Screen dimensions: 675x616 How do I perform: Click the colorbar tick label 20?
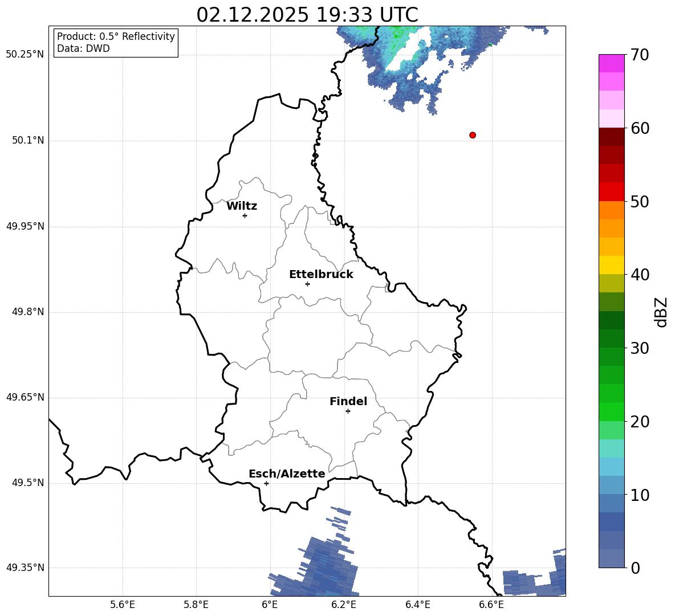(x=640, y=422)
